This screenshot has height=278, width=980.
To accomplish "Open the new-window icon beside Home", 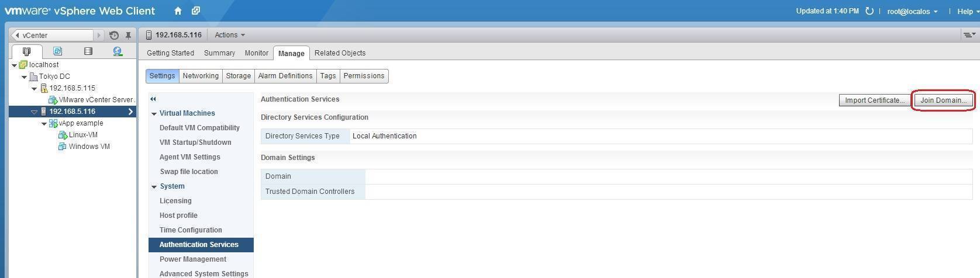I will click(x=196, y=11).
